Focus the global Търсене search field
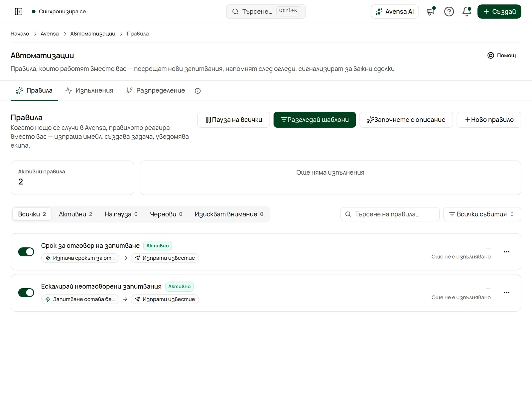Viewport: 532px width, 399px height. coord(266,12)
